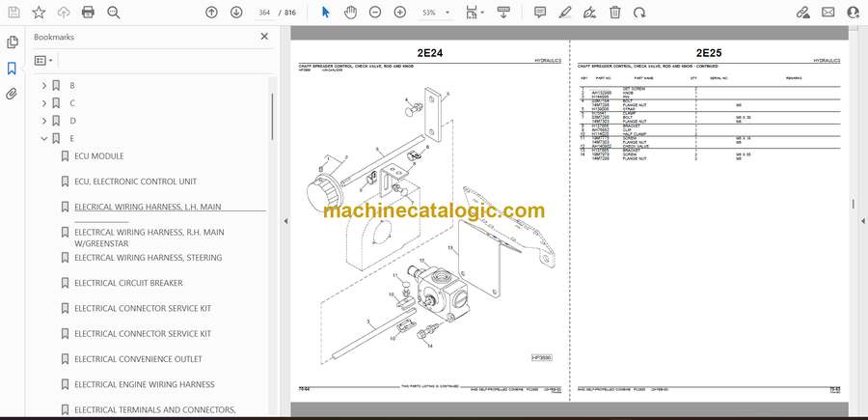Select bookmark D entry
The width and height of the screenshot is (868, 420).
point(72,121)
